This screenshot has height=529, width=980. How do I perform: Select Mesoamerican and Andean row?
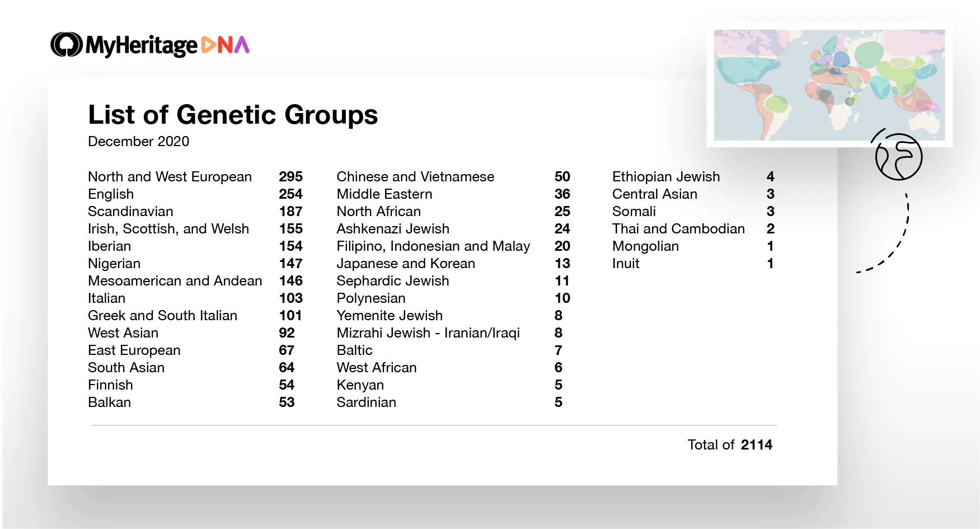175,281
